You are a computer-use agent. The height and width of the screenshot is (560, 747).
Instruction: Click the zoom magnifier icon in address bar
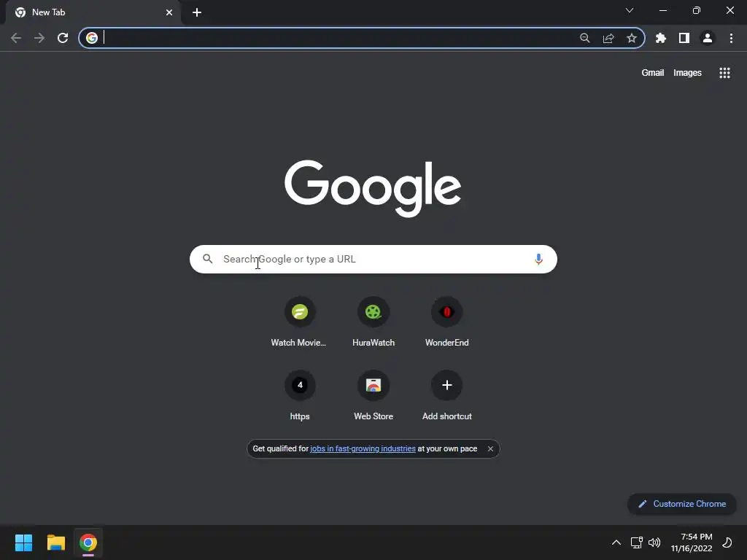(x=585, y=38)
